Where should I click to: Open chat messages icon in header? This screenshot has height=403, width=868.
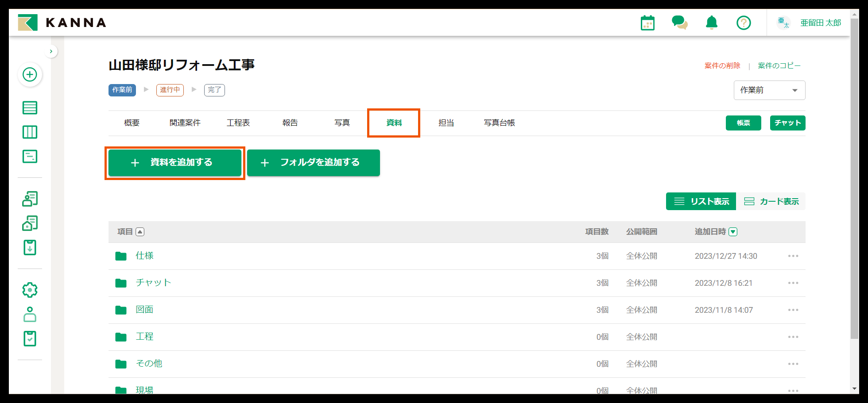point(679,23)
